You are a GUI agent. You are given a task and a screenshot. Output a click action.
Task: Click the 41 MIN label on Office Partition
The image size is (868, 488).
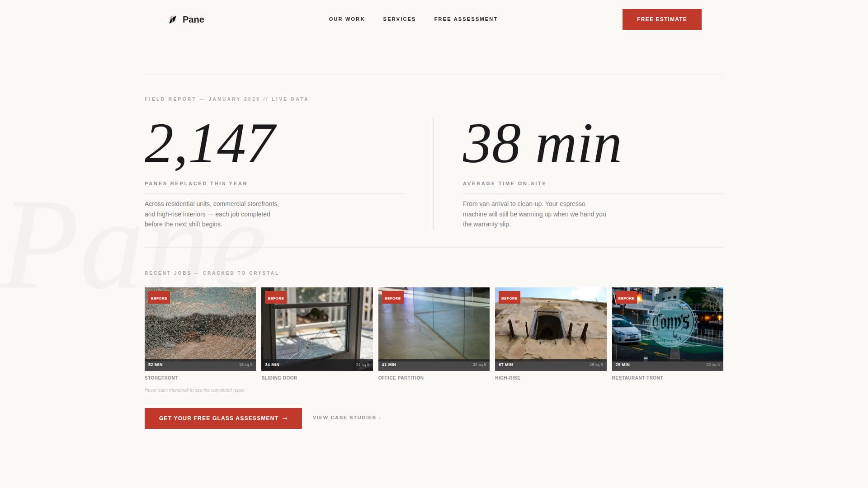click(389, 365)
